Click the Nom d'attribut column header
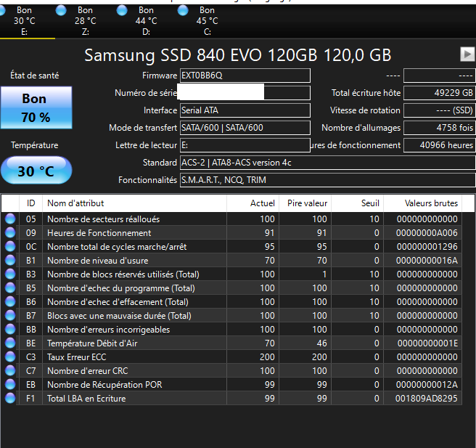This screenshot has width=476, height=448. pos(134,203)
